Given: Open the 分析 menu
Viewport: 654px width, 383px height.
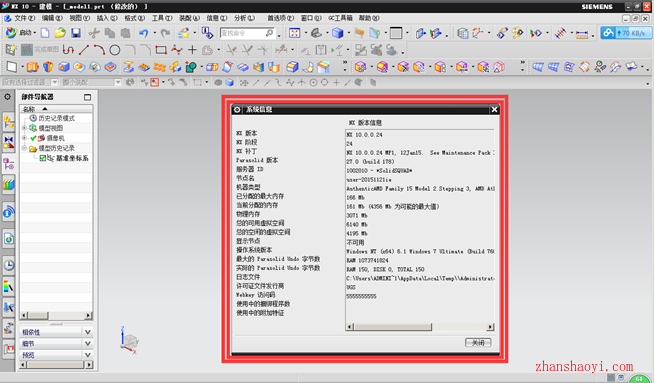Looking at the screenshot, I should coord(244,18).
